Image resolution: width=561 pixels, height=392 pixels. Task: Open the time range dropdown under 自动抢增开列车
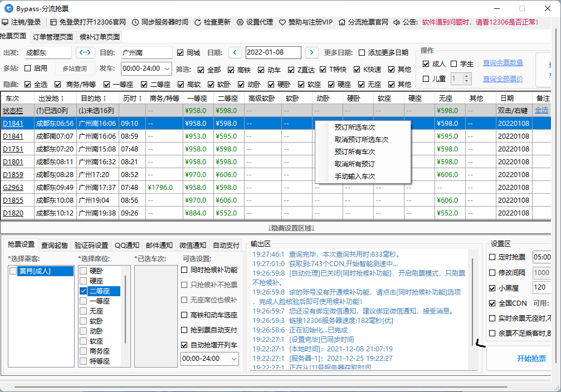click(x=234, y=359)
